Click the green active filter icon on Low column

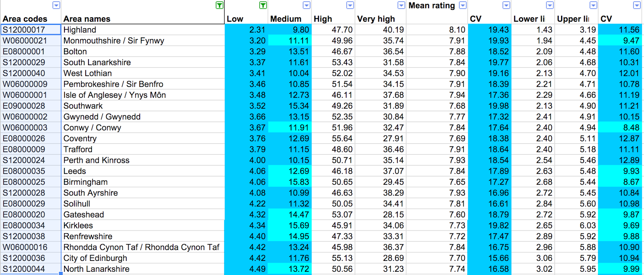coord(263,5)
